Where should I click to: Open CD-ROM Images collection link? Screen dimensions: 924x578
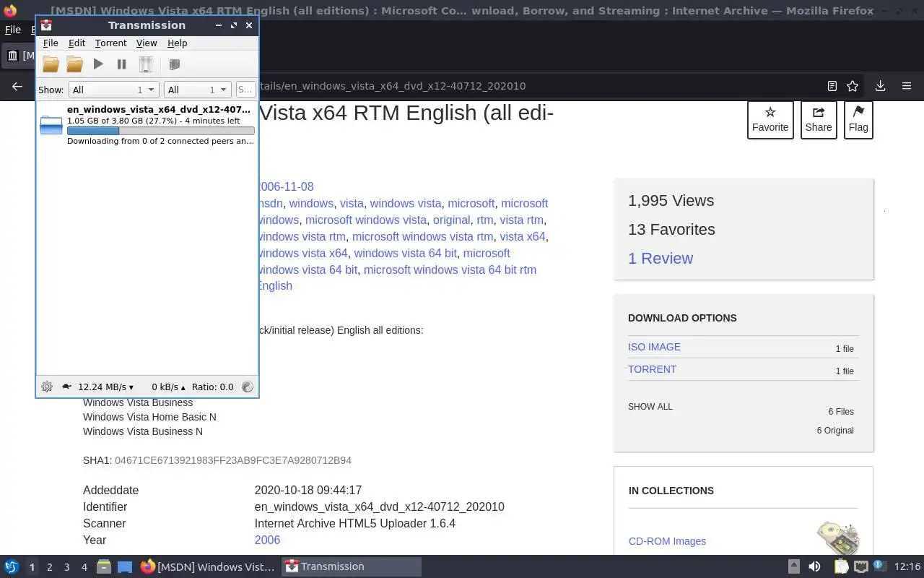(x=667, y=541)
